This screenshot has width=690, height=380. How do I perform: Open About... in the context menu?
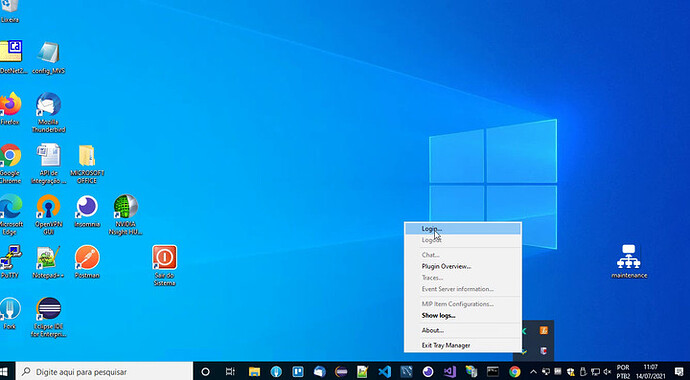coord(462,330)
